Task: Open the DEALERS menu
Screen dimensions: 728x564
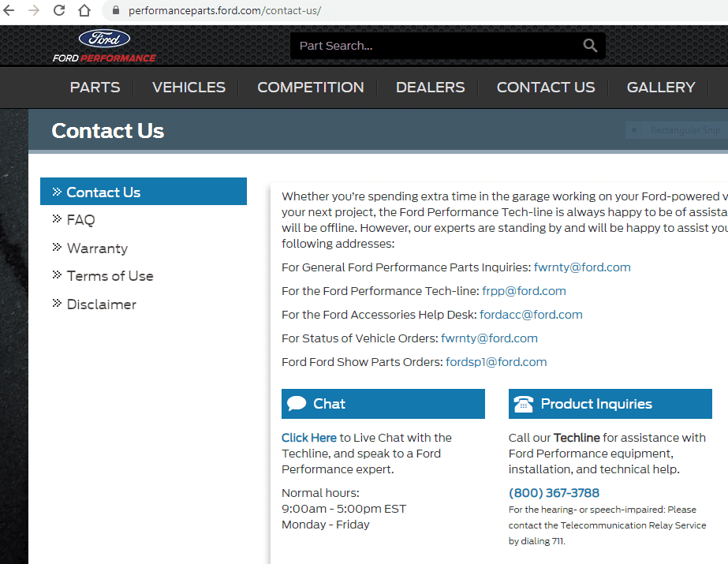Action: pyautogui.click(x=430, y=88)
